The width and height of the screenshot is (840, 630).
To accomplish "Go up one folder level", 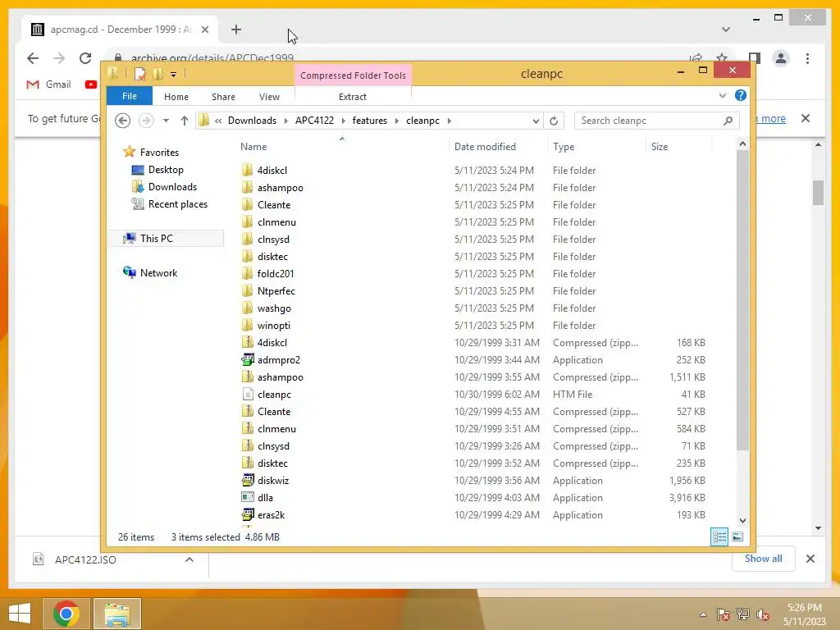I will pos(185,121).
